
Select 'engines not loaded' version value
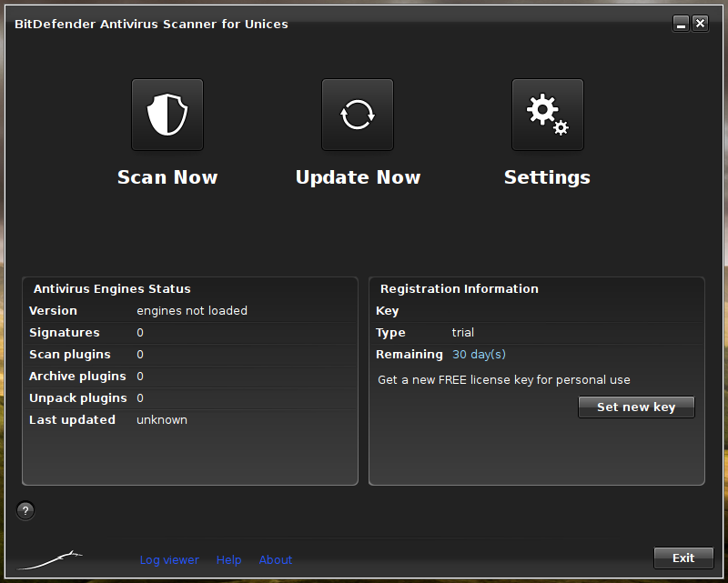click(x=192, y=310)
